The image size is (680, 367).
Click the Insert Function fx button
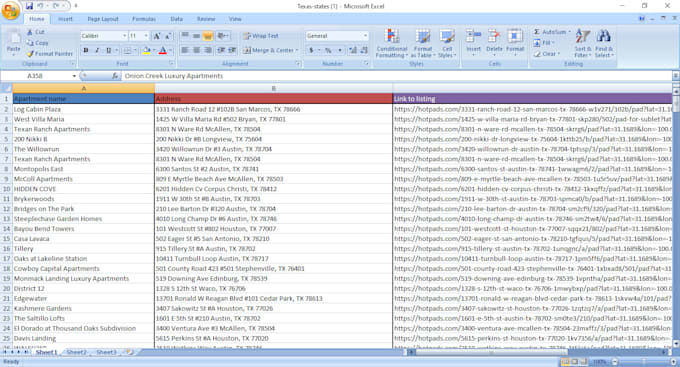[115, 76]
